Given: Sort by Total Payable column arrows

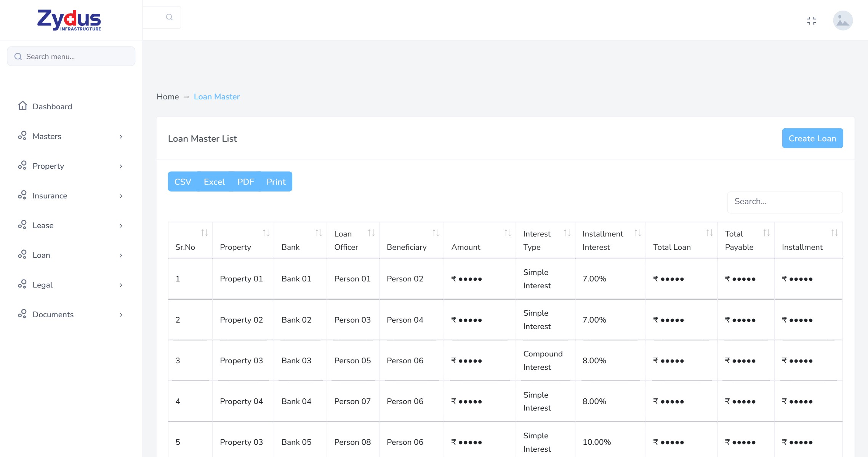Looking at the screenshot, I should click(x=767, y=233).
